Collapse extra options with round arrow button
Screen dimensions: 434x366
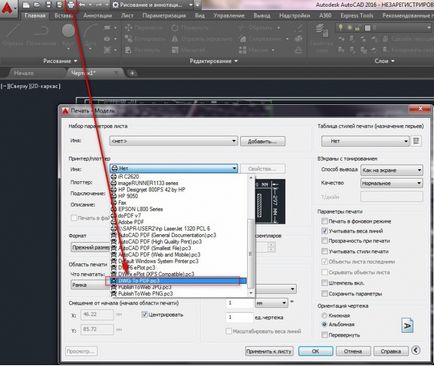pos(416,350)
